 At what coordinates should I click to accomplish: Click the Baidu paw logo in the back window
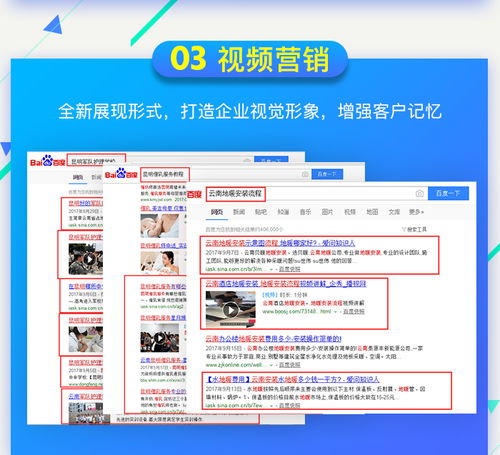tap(48, 160)
